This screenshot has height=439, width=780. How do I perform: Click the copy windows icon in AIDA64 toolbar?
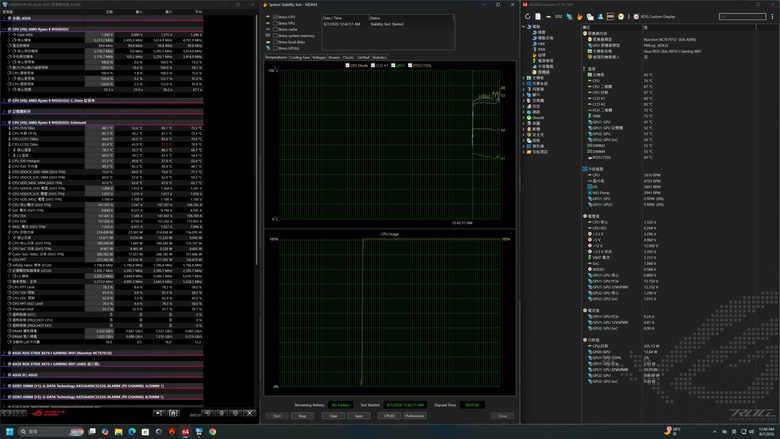coord(590,16)
